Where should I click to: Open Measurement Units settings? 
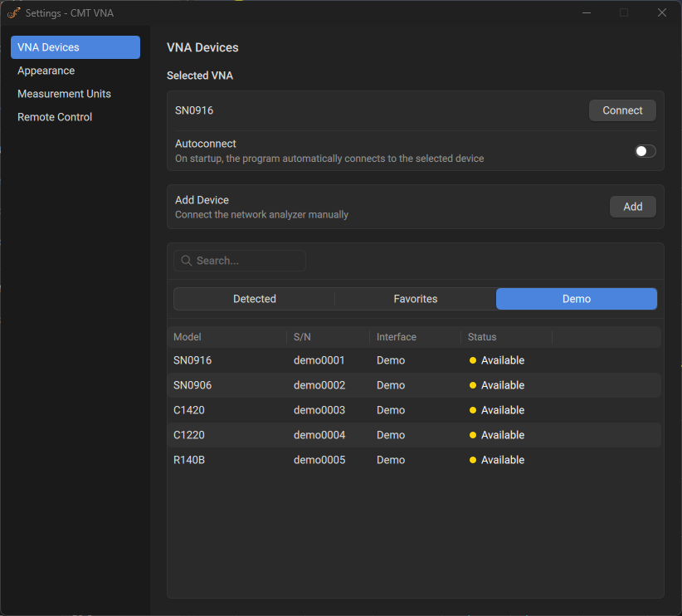tap(64, 94)
